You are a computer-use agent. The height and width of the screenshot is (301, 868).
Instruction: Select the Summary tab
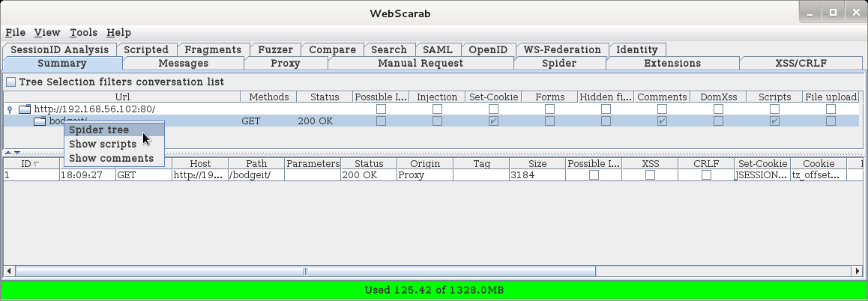[x=62, y=63]
